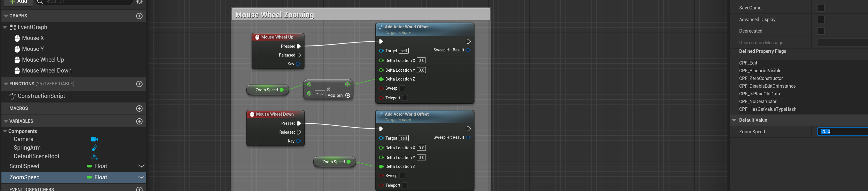Open the search settings gear icon
868x191 pixels.
click(x=139, y=2)
